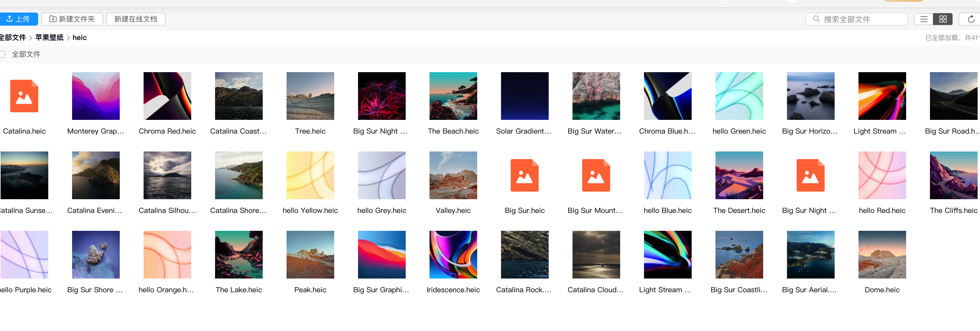Select hello Yellow.heic thumbnail
This screenshot has height=331, width=980.
tap(310, 175)
